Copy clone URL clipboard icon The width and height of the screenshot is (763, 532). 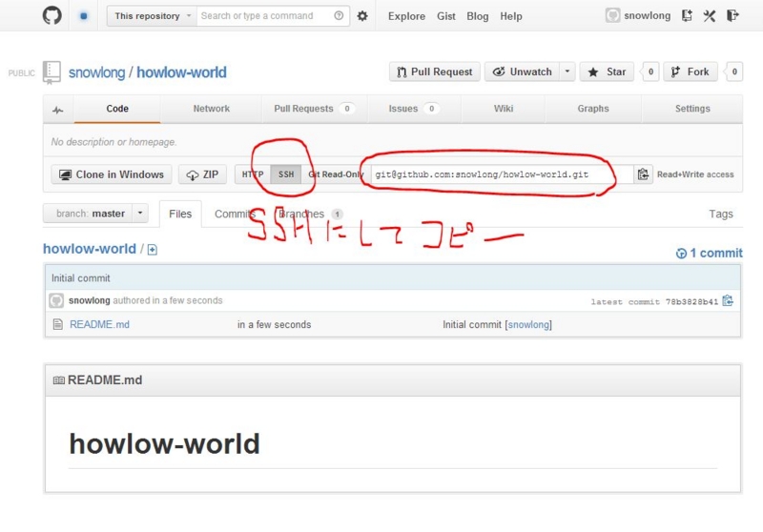click(x=643, y=174)
